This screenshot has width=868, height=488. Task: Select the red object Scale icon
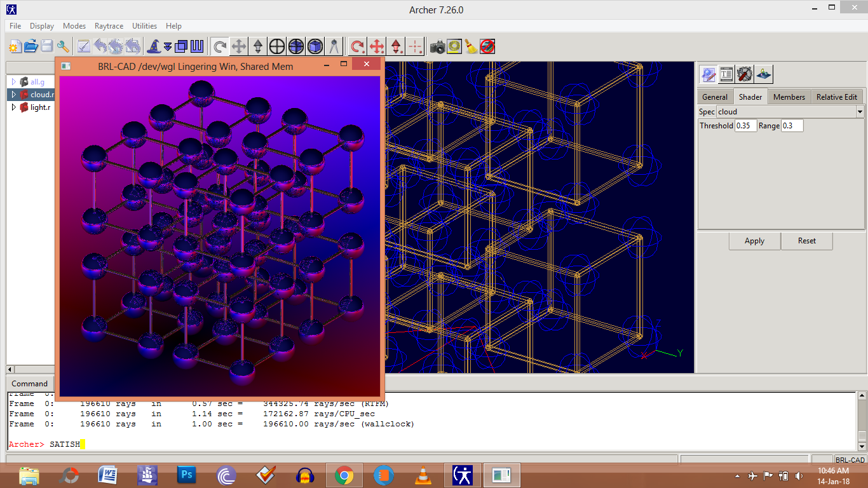(396, 46)
